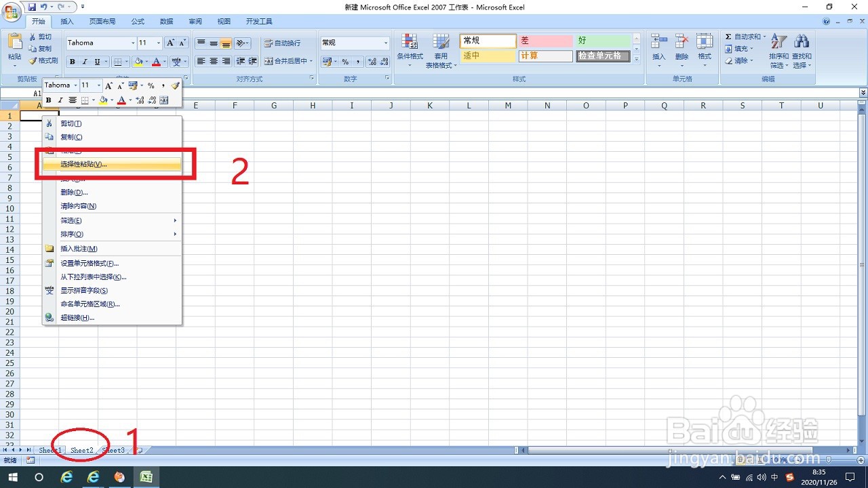Increase indent in ribbon alignment group
Screen dimensions: 868x488
click(253, 61)
